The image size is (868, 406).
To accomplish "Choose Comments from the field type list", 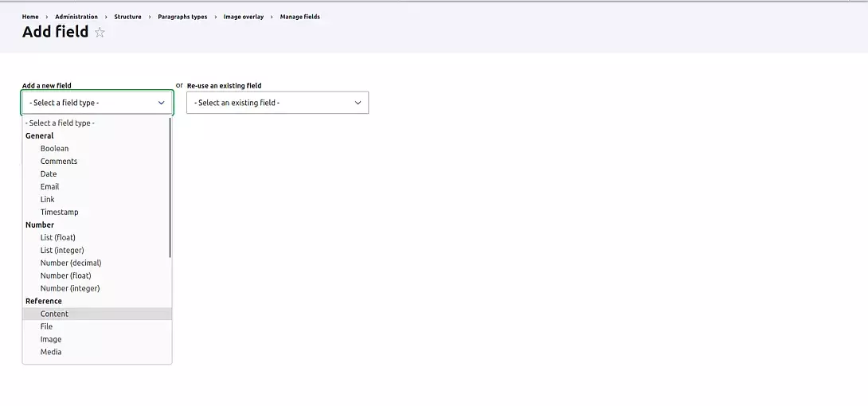I will 59,162.
